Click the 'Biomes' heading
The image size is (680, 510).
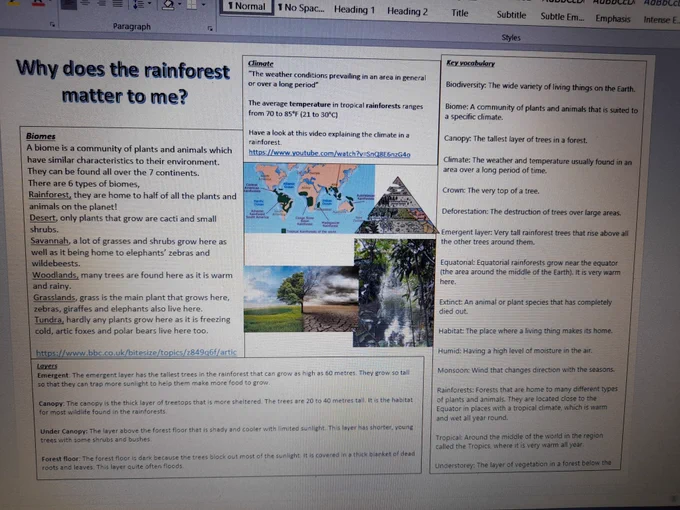(x=41, y=136)
